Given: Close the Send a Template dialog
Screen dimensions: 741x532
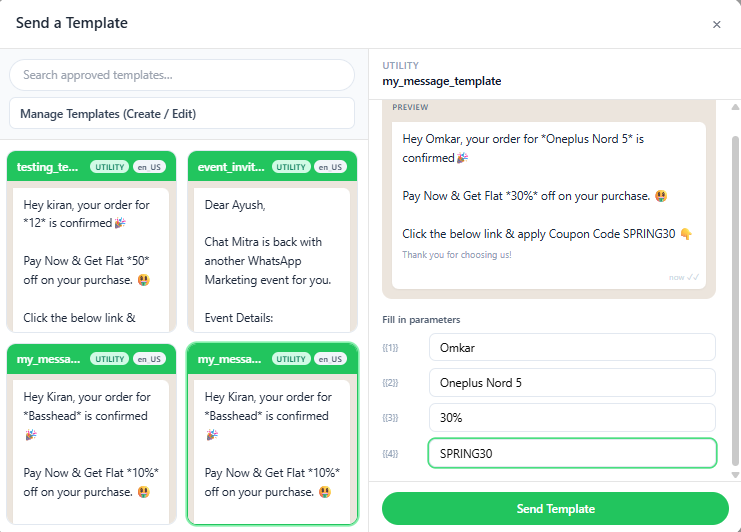Looking at the screenshot, I should tap(716, 25).
